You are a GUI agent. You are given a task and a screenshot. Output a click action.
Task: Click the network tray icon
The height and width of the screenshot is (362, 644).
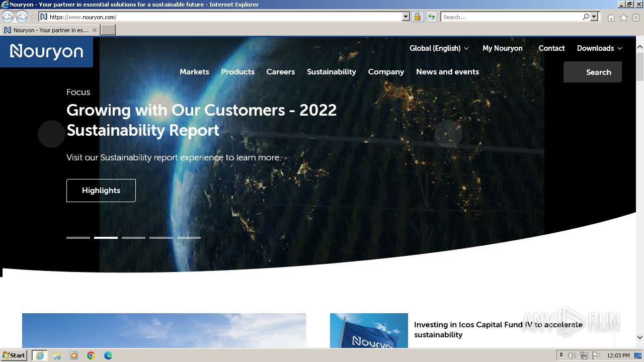point(584,355)
